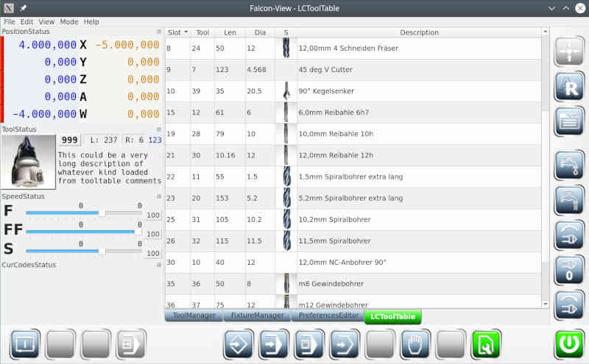Click the arrow into square bracket icon
The height and width of the screenshot is (364, 589).
(274, 343)
